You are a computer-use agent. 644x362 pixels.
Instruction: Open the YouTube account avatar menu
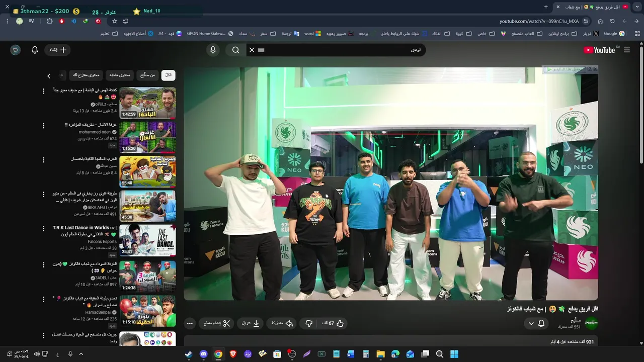click(16, 50)
